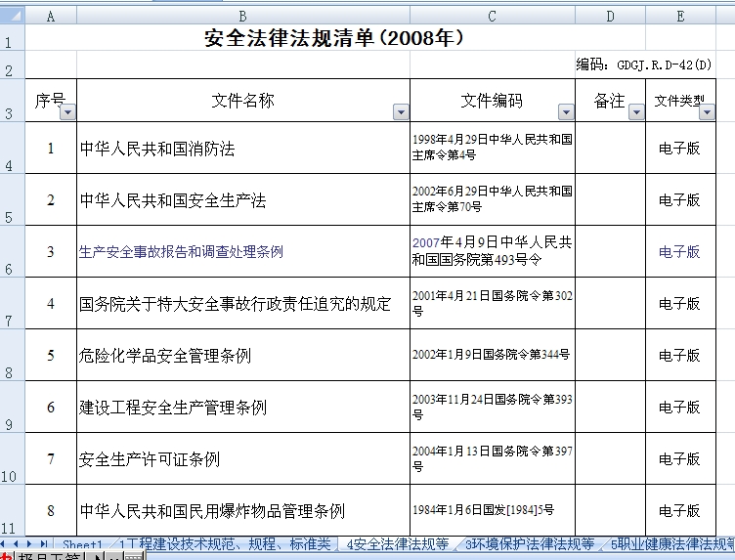Click the empty 备注 cell for 危险化学品安全管理条例
735x560 pixels.
pos(610,355)
